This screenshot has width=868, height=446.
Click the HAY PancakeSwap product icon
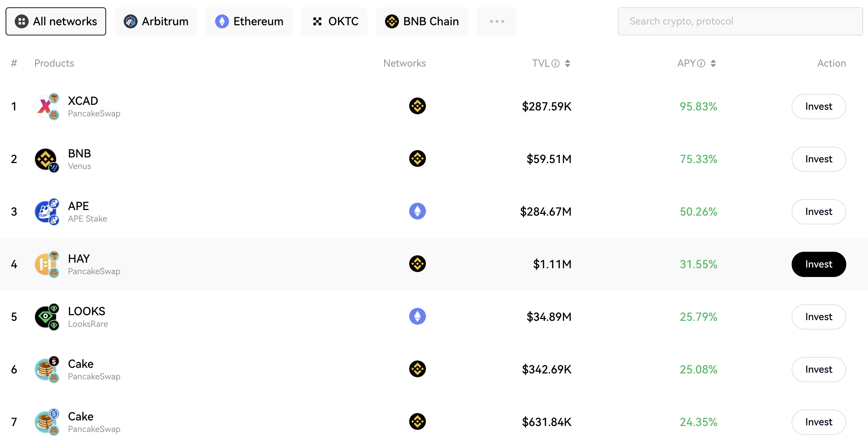pos(47,263)
